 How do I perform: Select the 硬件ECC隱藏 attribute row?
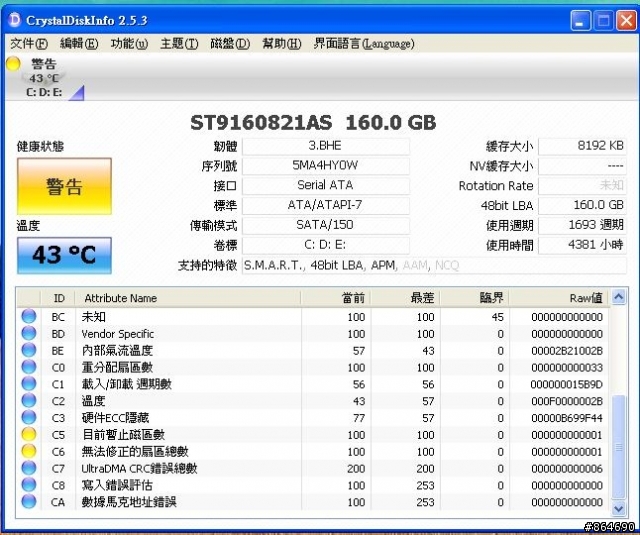click(313, 417)
